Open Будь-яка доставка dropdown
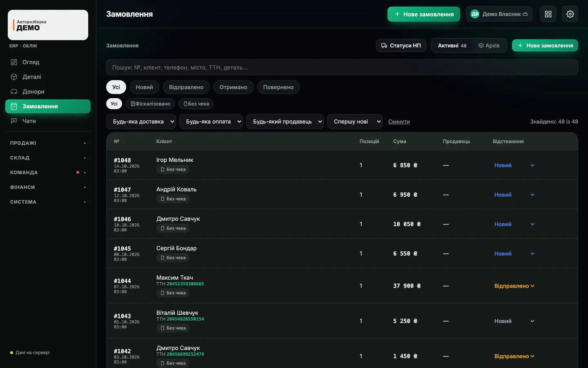 tap(141, 121)
